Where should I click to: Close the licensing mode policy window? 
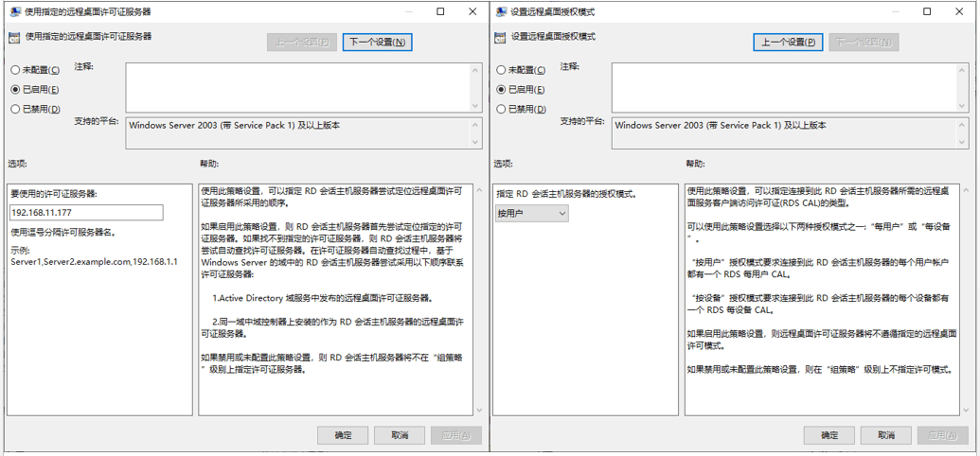click(959, 11)
